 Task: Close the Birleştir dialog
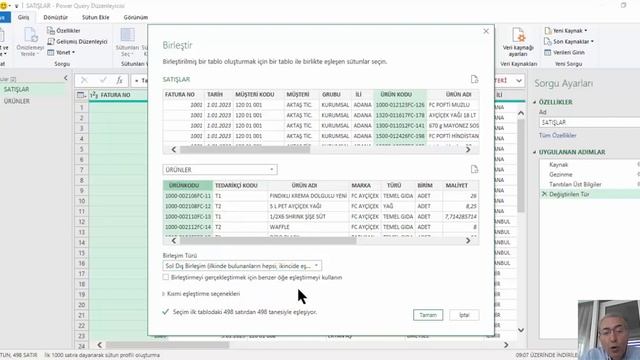coord(486,31)
